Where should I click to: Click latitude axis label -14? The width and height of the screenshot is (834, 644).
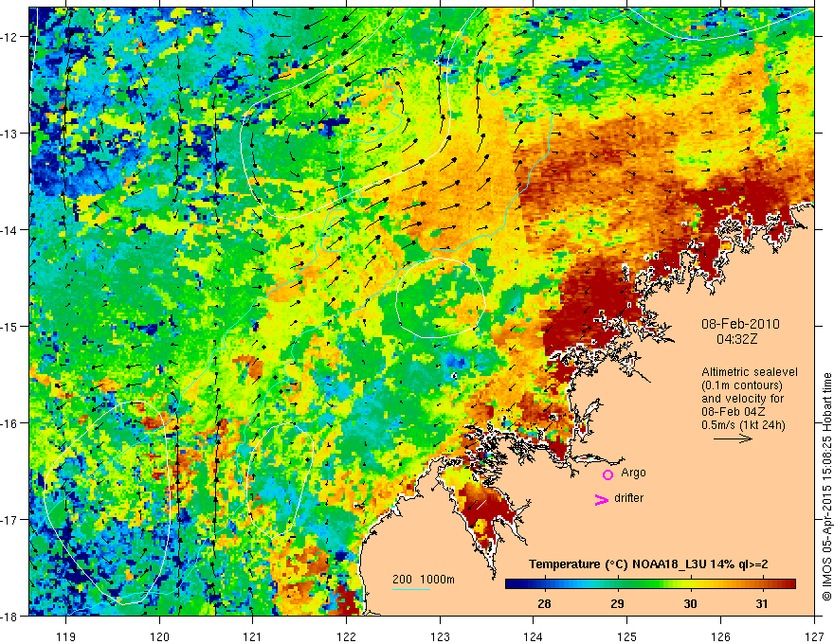[9, 230]
